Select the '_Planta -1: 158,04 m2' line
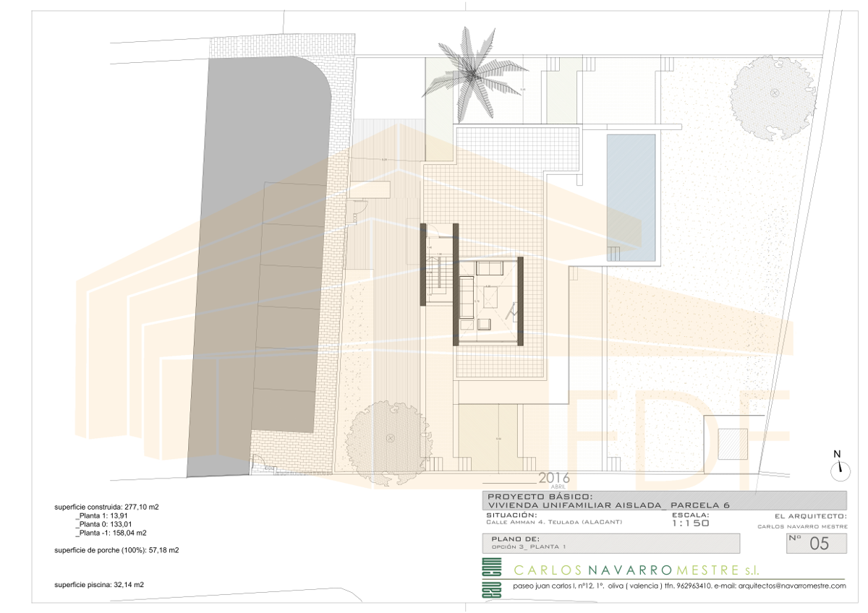This screenshot has width=868, height=613. (110, 533)
